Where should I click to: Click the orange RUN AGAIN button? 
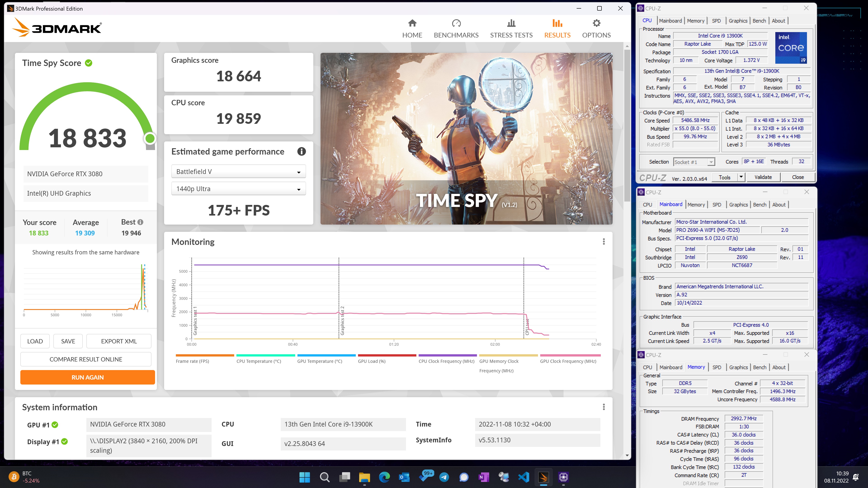(x=87, y=377)
